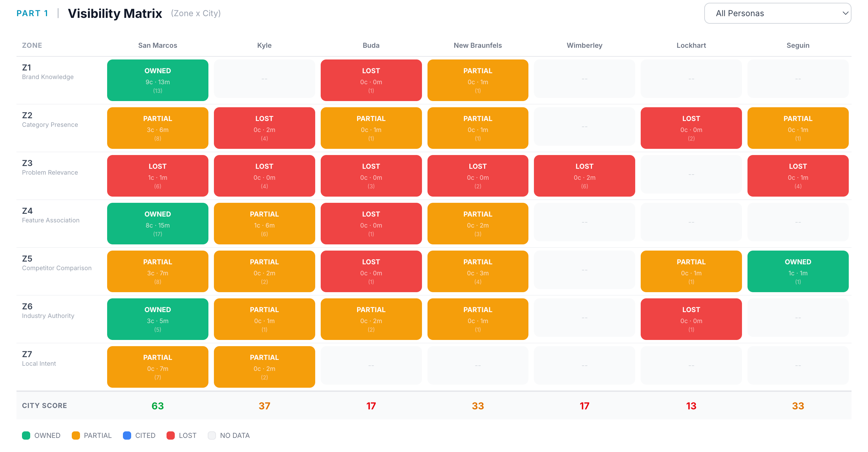Click the Z4 Feature Association row label

pos(50,215)
